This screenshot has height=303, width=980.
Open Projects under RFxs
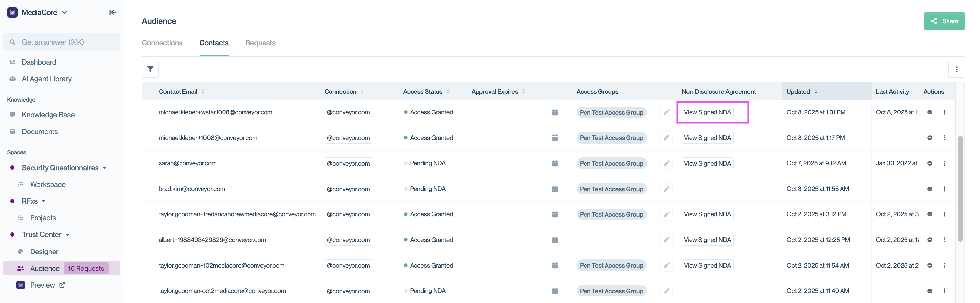pyautogui.click(x=43, y=218)
